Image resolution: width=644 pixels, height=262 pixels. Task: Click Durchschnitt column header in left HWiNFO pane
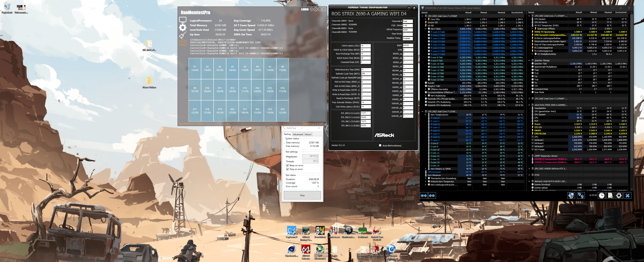[515, 13]
